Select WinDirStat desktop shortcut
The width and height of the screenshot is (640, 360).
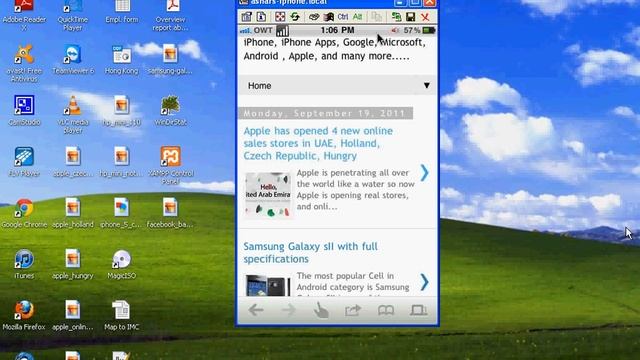click(171, 110)
